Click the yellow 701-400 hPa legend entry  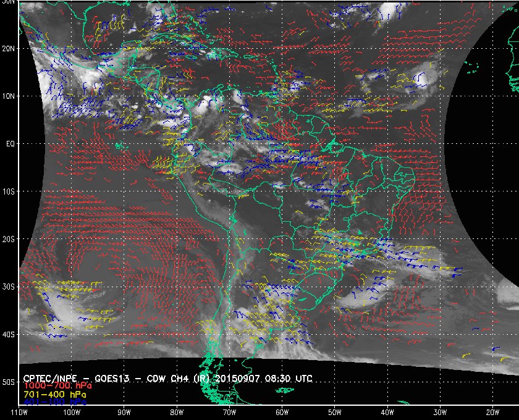point(54,393)
